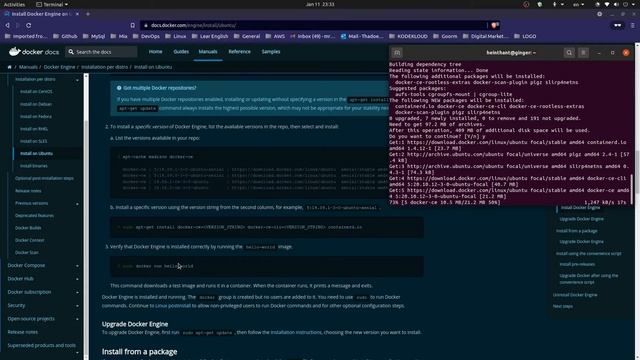Click the terminal new tab icon

click(x=397, y=53)
